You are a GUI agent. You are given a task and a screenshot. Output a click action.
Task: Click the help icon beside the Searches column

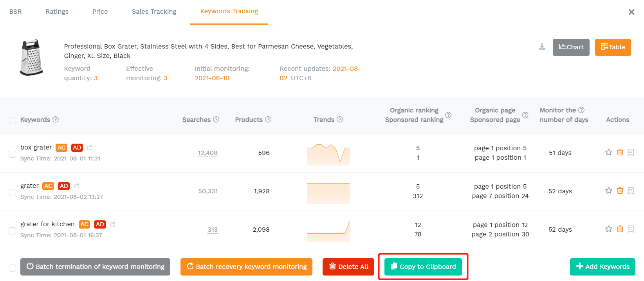pos(216,119)
